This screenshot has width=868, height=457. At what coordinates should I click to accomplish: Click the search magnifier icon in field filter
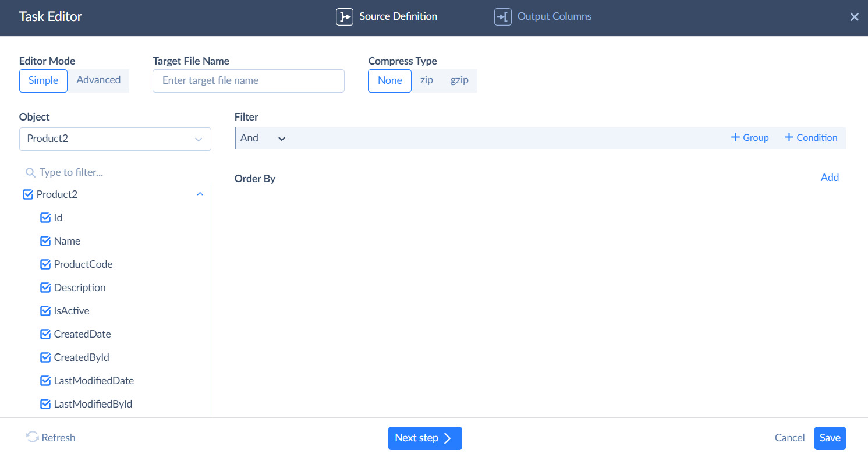pyautogui.click(x=30, y=173)
